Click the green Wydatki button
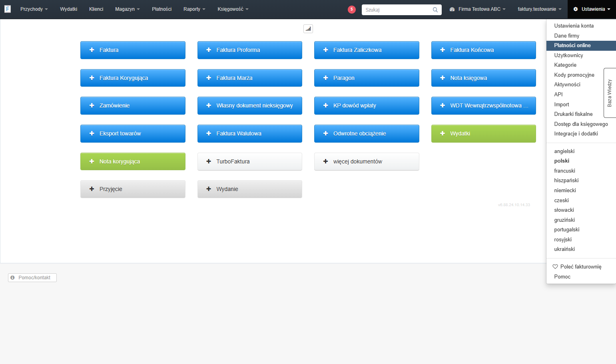 484,133
